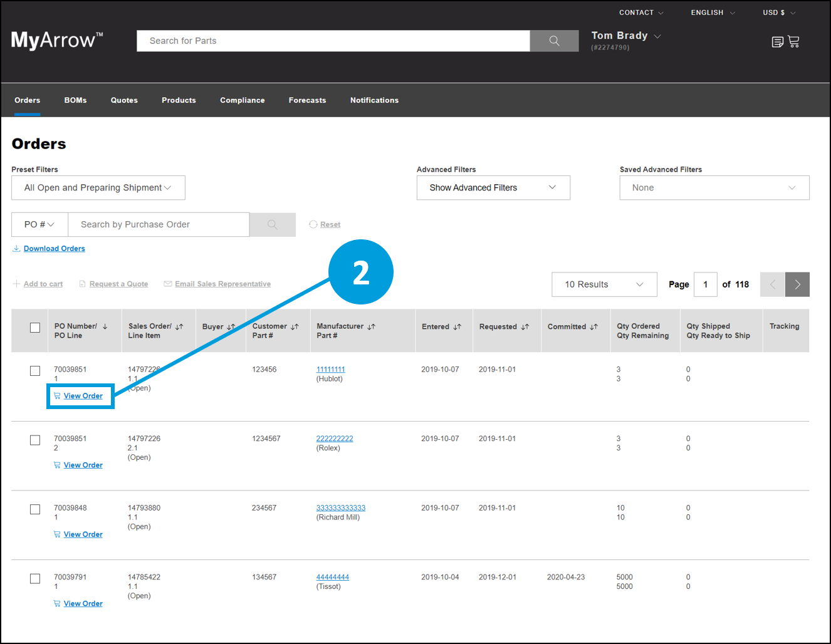Image resolution: width=831 pixels, height=644 pixels.
Task: Check the checkbox for PO 70039851 line 1
Action: (34, 371)
